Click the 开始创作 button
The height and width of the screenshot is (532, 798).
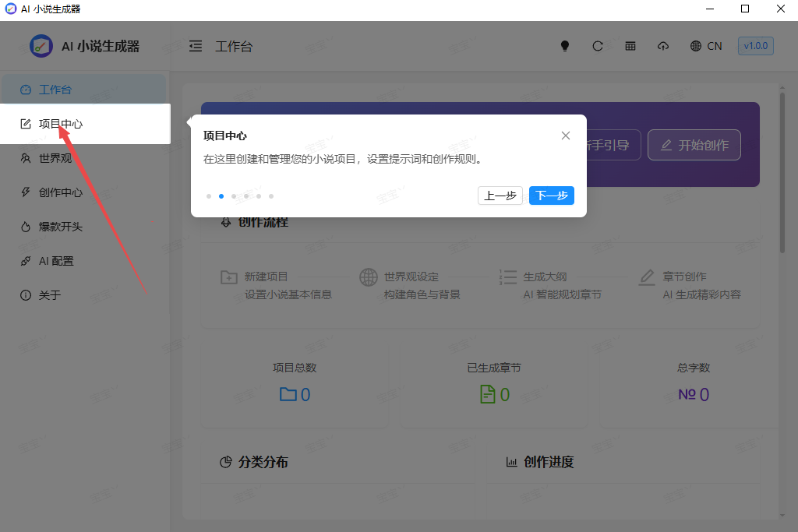click(694, 145)
